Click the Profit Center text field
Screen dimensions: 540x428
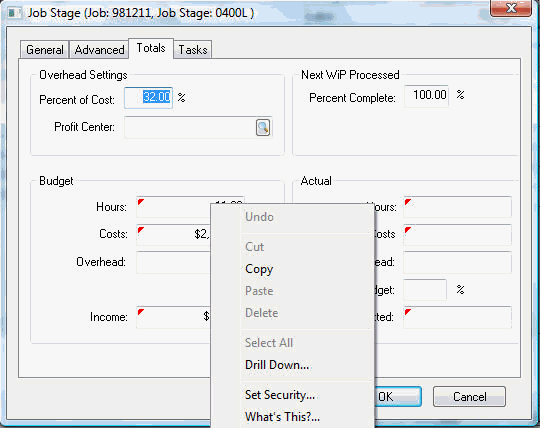(x=190, y=127)
